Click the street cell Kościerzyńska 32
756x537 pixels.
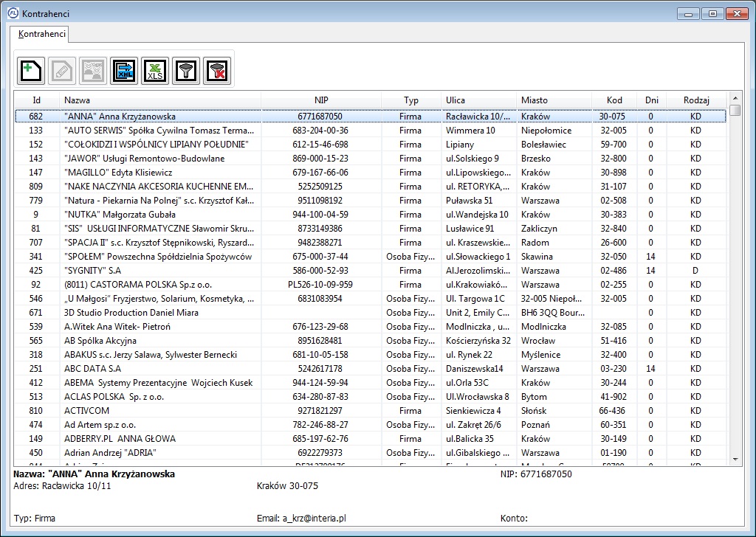click(x=478, y=340)
